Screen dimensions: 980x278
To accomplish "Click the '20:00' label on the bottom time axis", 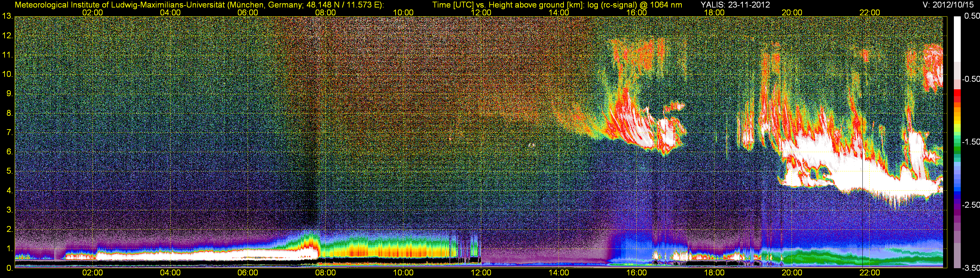I will coord(792,273).
